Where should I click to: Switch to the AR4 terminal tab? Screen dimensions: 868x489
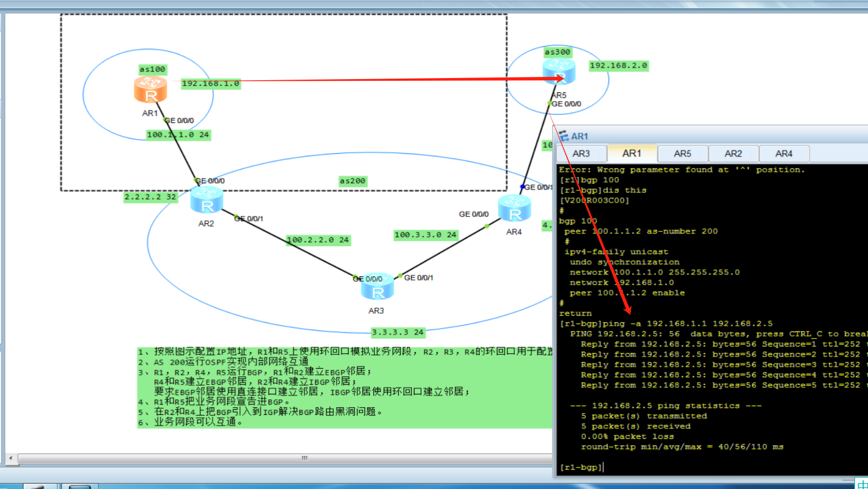tap(784, 154)
